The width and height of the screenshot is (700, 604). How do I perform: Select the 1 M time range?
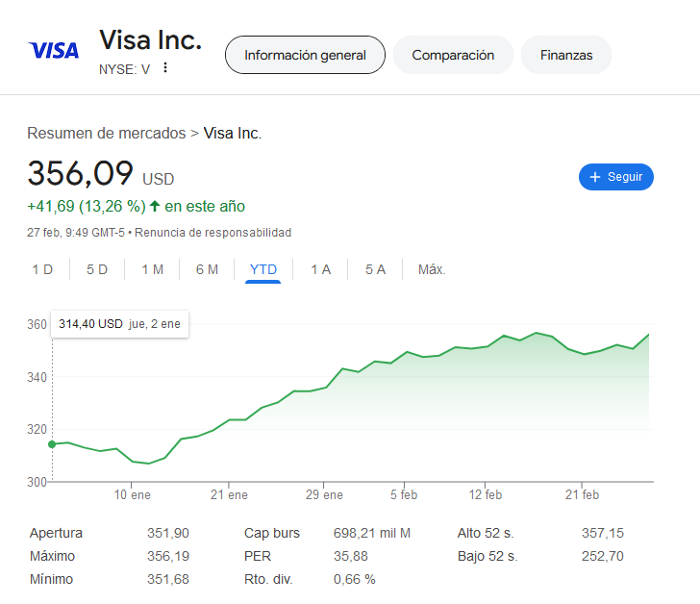[152, 269]
